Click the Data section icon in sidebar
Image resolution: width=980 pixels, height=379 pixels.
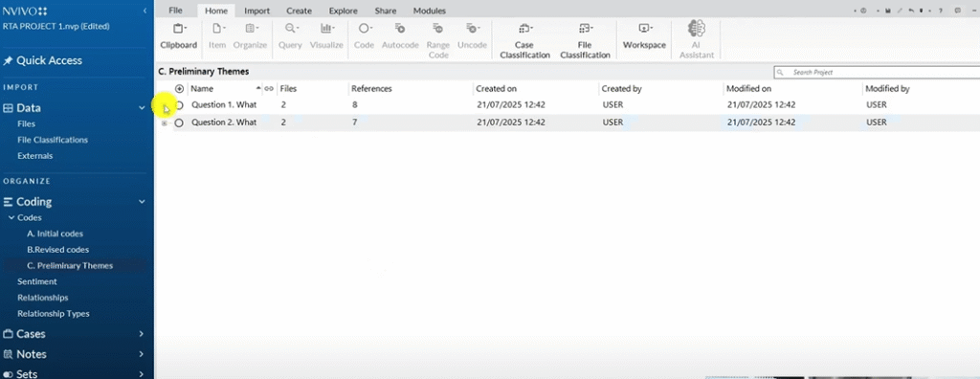coord(8,108)
